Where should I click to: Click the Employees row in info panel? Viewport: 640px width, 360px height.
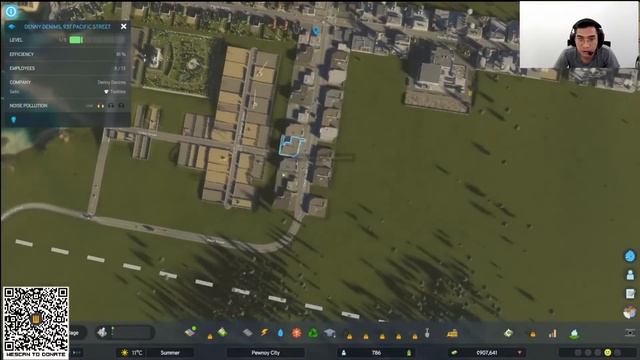coord(67,68)
